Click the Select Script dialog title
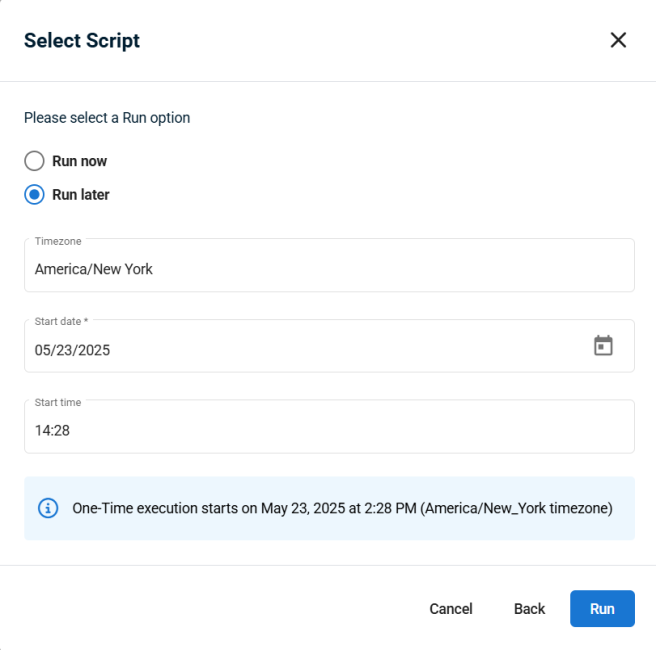Image resolution: width=656 pixels, height=650 pixels. [82, 41]
